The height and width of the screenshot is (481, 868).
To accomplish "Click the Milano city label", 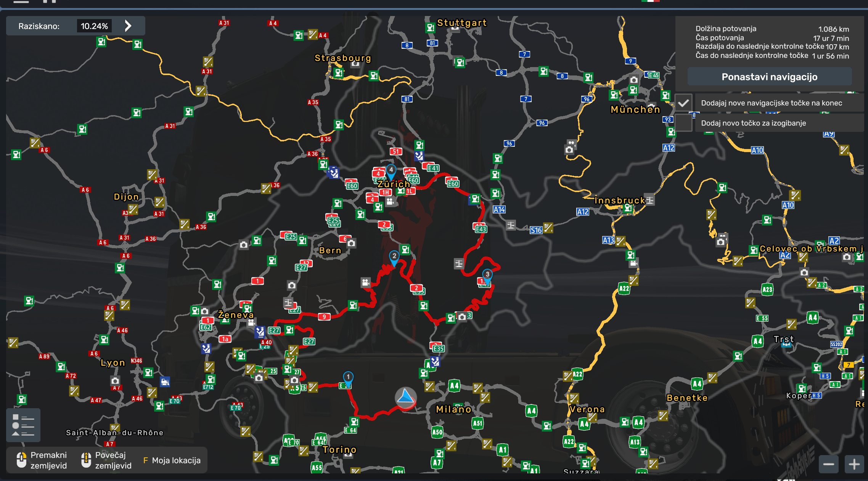I will click(x=453, y=409).
